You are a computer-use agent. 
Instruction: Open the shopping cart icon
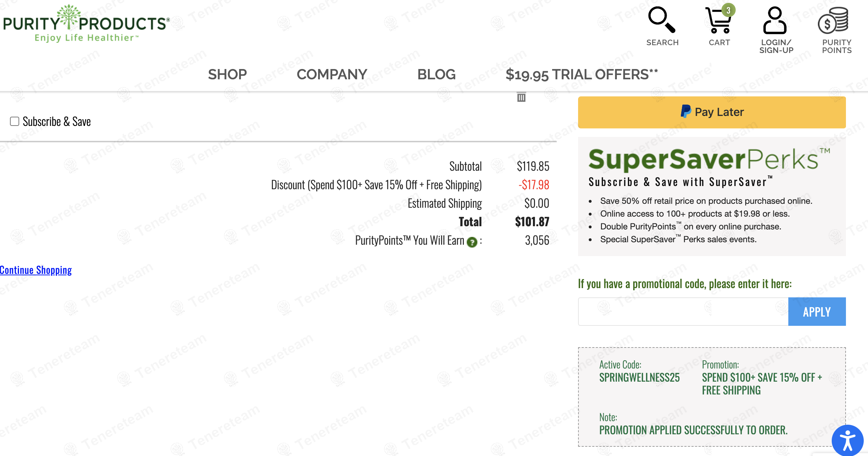click(719, 21)
